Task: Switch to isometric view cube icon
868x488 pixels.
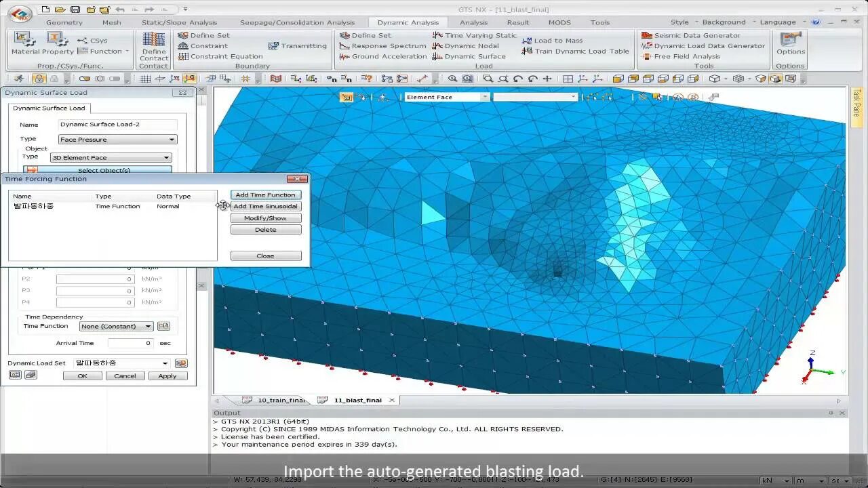Action: (714, 79)
